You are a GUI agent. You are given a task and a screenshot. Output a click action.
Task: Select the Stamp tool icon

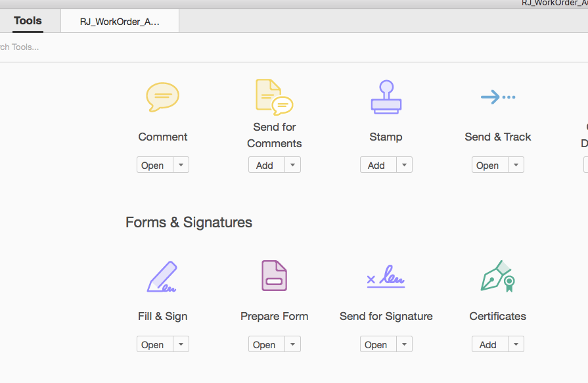[x=386, y=97]
